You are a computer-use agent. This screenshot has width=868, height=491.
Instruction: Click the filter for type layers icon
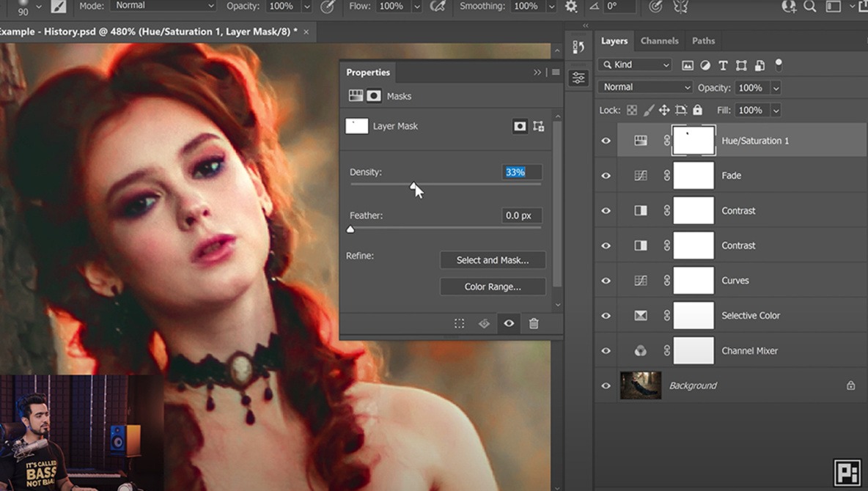click(x=723, y=65)
